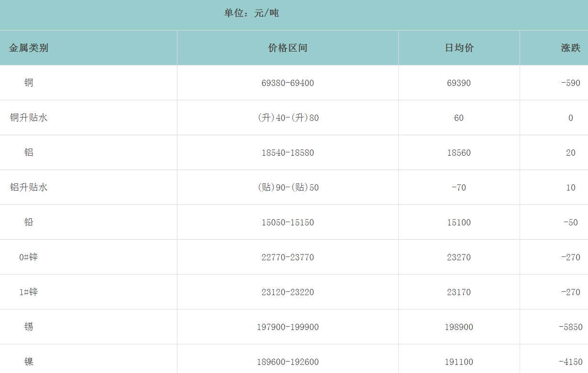Select the tin average price 198900
Screen dimensions: 588x373
coord(459,327)
